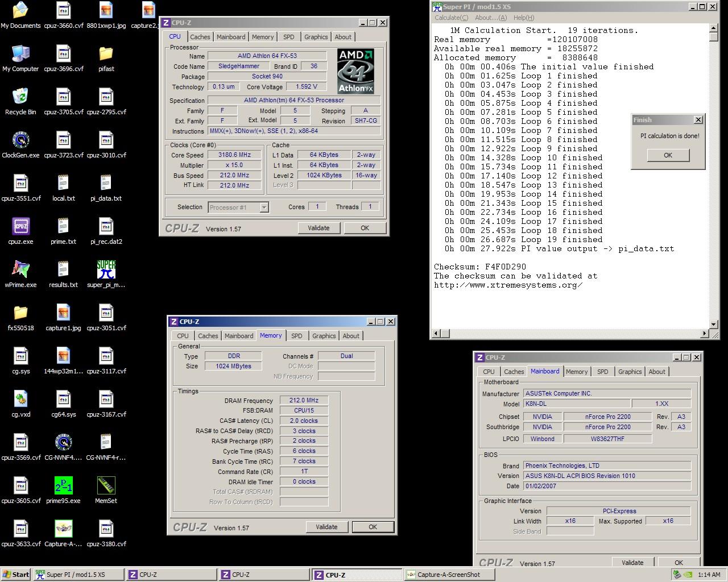Switch to Super PI taskbar button

(78, 575)
